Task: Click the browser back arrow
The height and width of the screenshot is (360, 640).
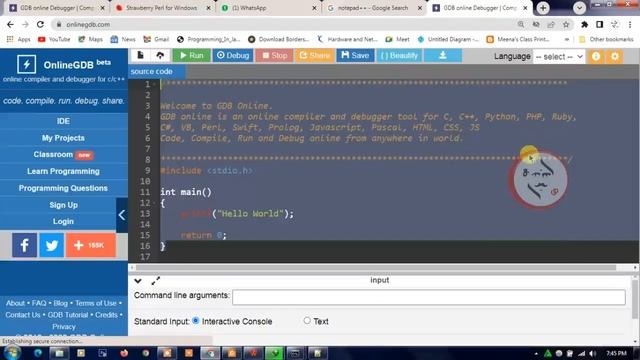Action: pyautogui.click(x=10, y=24)
